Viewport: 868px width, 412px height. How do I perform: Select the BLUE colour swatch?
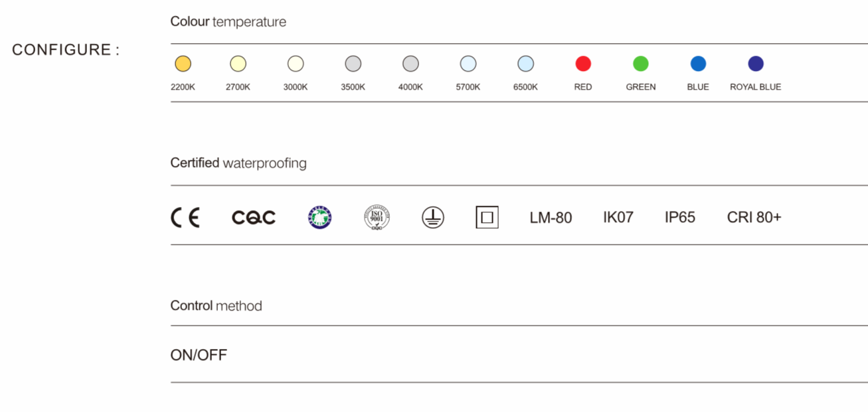698,64
